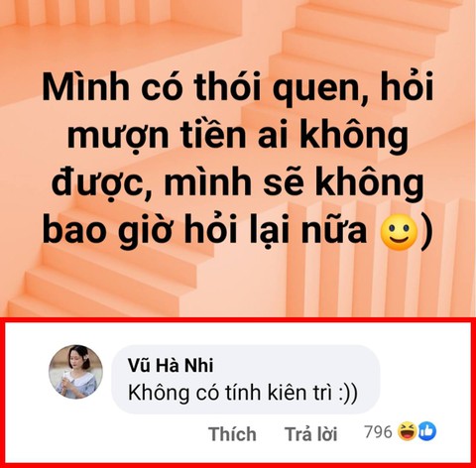Click the blue thumbs-up Like reaction icon

click(426, 431)
